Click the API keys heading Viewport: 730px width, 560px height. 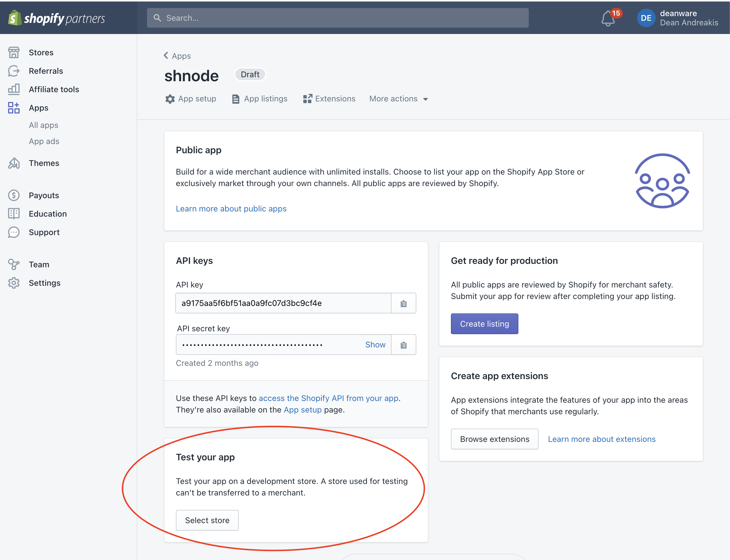pos(194,261)
